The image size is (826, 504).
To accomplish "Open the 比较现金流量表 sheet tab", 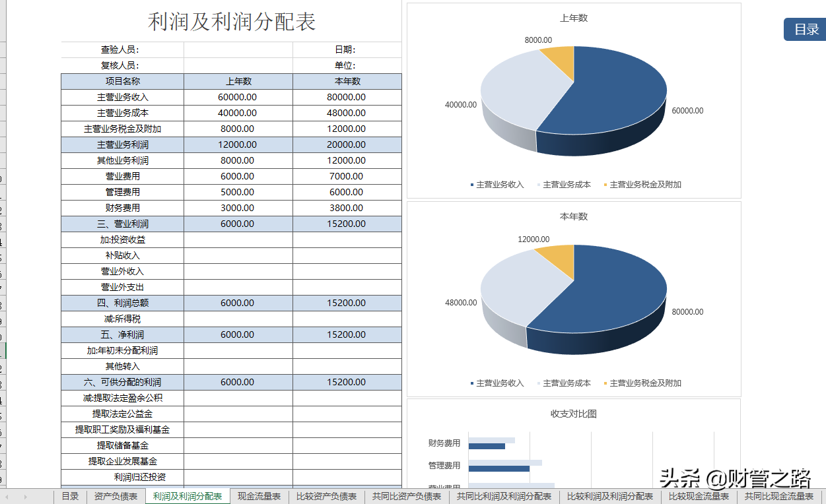I will 699,497.
